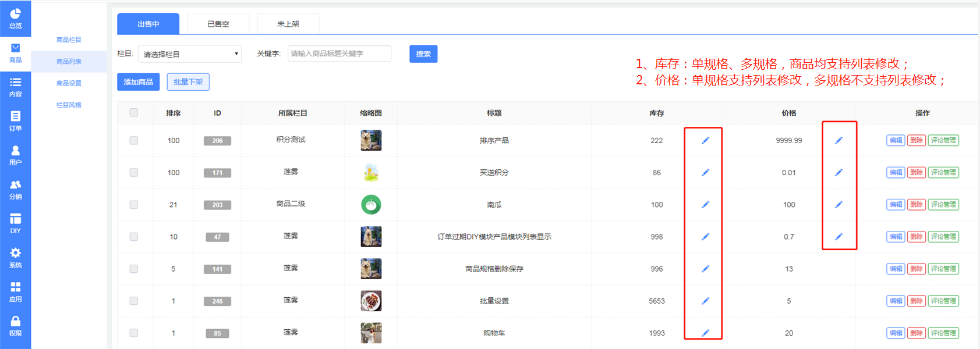This screenshot has height=349, width=980.
Task: Click the ID badge 206
Action: 217,141
